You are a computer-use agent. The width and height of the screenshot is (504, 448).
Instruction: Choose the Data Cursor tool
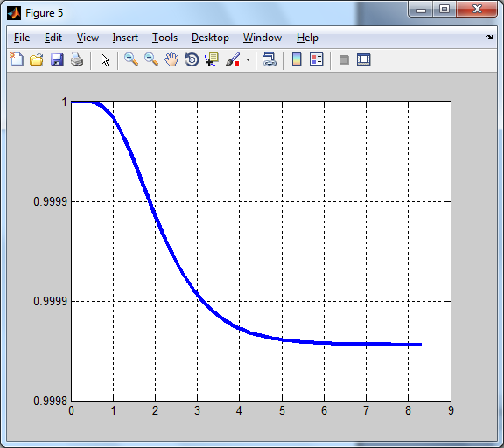212,59
